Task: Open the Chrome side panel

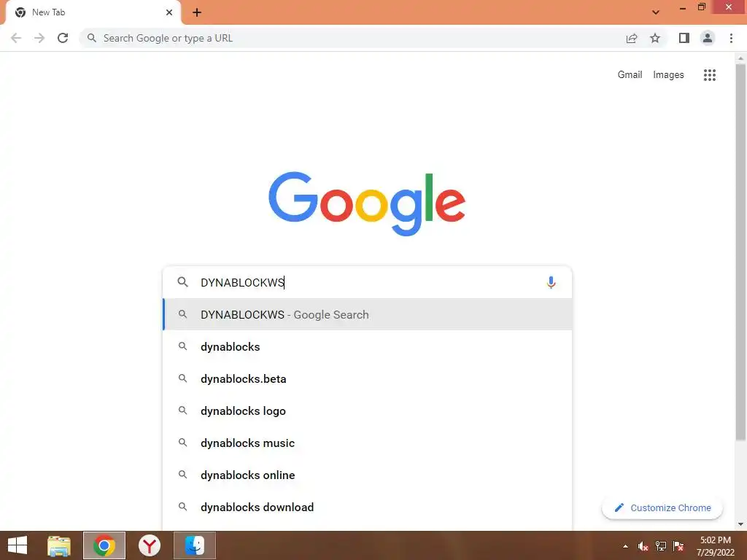Action: pos(684,38)
